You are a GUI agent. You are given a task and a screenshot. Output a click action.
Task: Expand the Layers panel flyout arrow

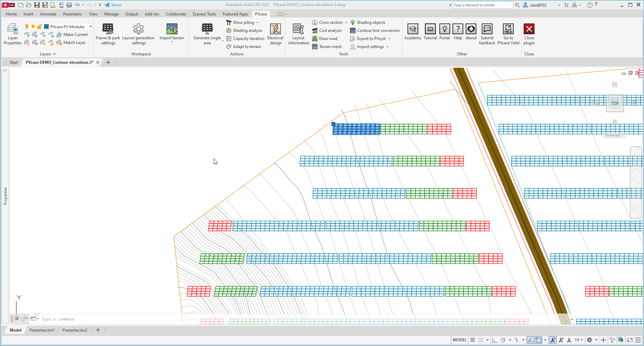tap(54, 54)
